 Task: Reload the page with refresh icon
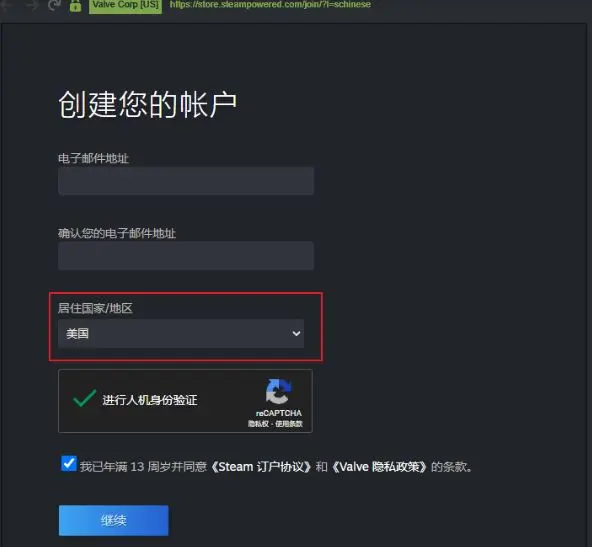pyautogui.click(x=55, y=5)
